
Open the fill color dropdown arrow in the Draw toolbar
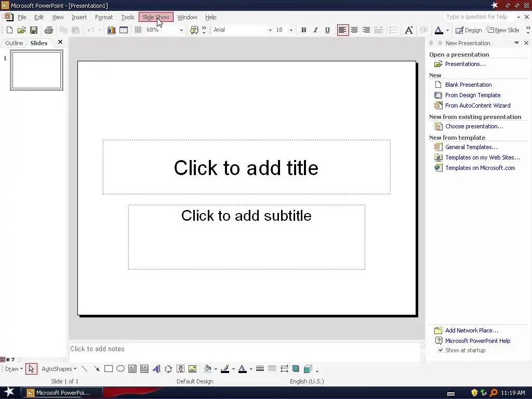216,369
